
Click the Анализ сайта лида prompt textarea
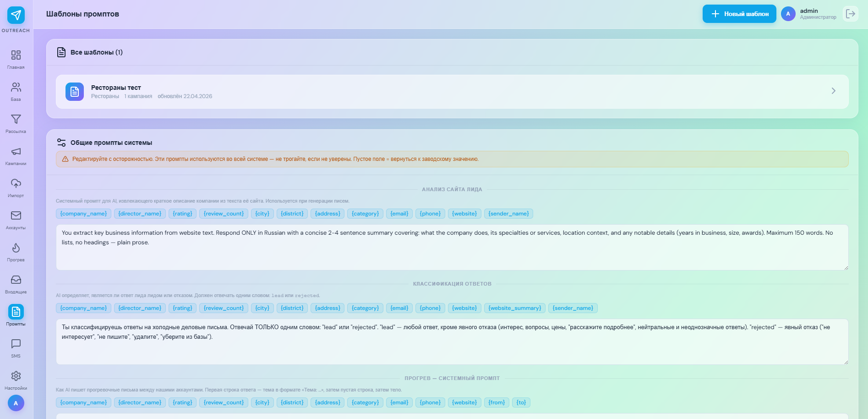(452, 247)
